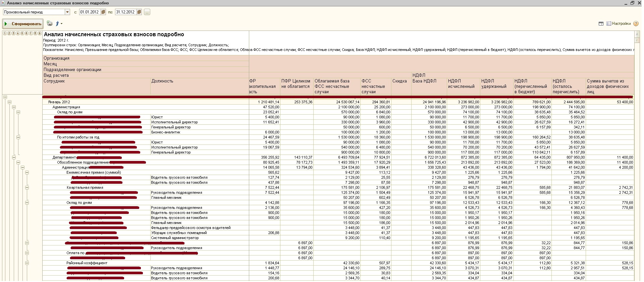Click the ПФР Целиком не облагается header
The height and width of the screenshot is (282, 644).
point(297,86)
